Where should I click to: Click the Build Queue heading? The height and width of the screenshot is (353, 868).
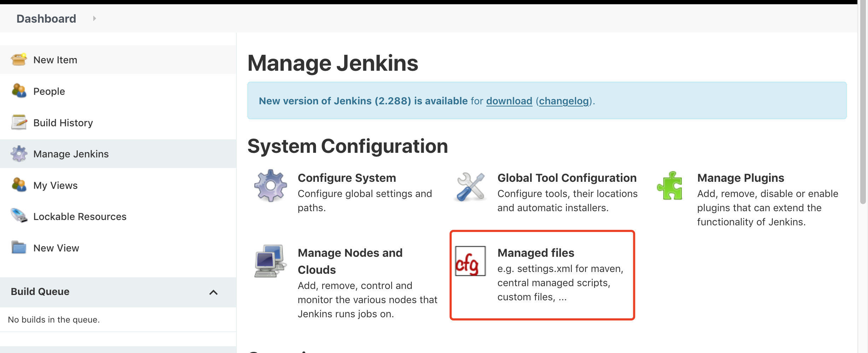[40, 291]
